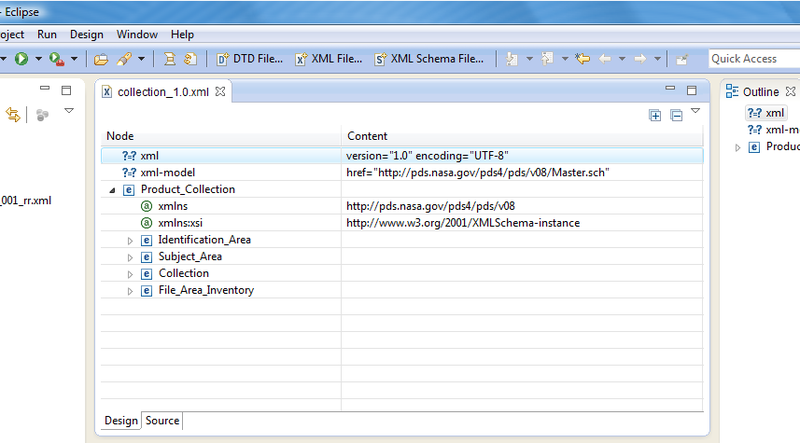Click the Open folder toolbar icon
Screen dimensions: 800x443
tap(101, 59)
